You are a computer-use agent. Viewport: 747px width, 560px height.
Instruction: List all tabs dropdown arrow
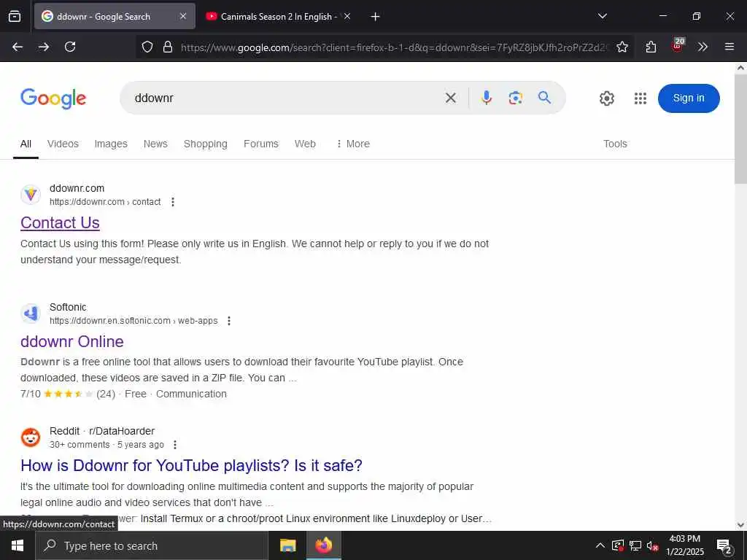pyautogui.click(x=603, y=16)
